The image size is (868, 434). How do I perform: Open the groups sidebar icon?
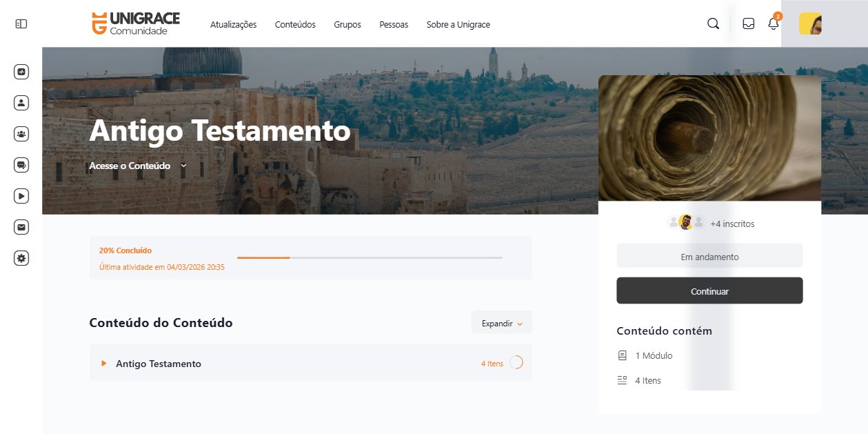coord(21,134)
